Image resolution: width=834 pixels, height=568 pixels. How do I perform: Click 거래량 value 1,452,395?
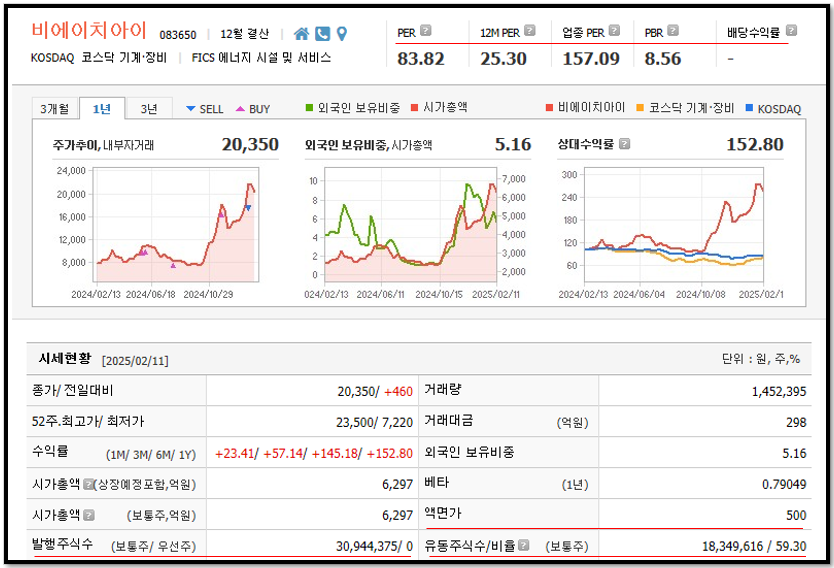point(779,391)
